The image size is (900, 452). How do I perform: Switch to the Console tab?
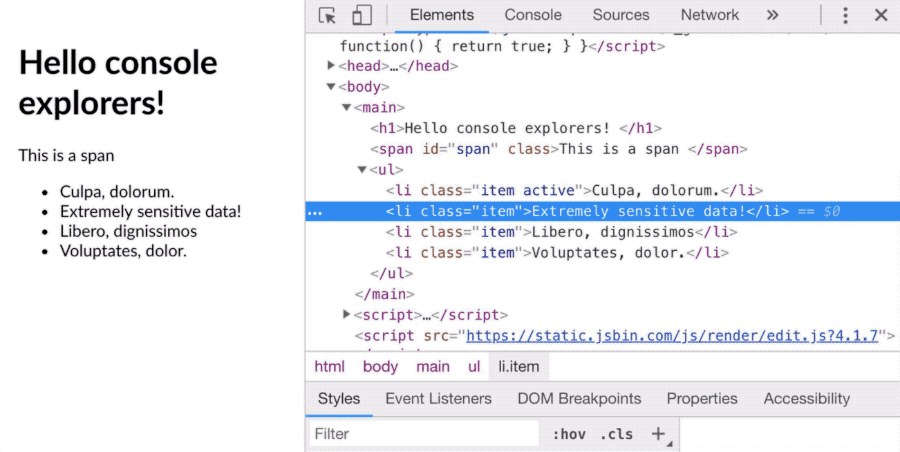533,15
